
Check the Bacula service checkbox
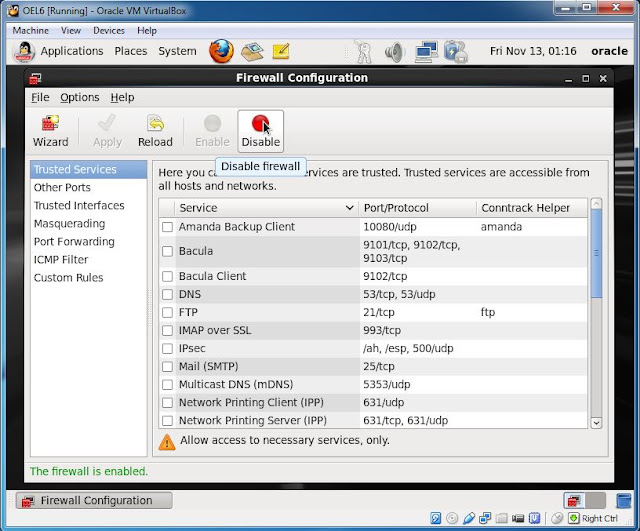167,251
